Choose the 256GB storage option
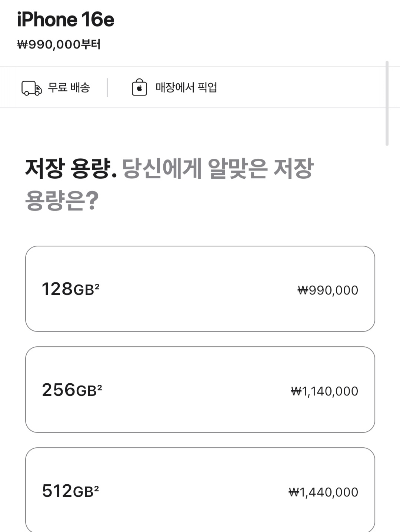Screen dimensions: 400x532 200,390
